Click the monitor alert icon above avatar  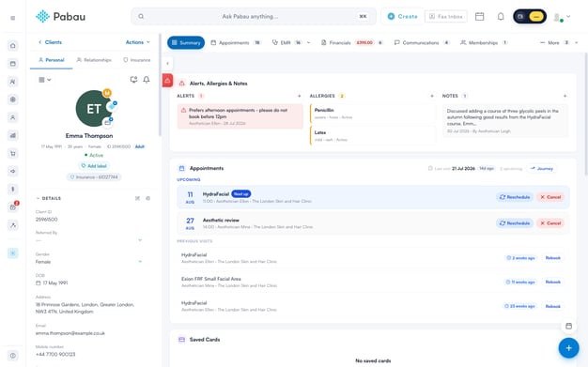(133, 80)
